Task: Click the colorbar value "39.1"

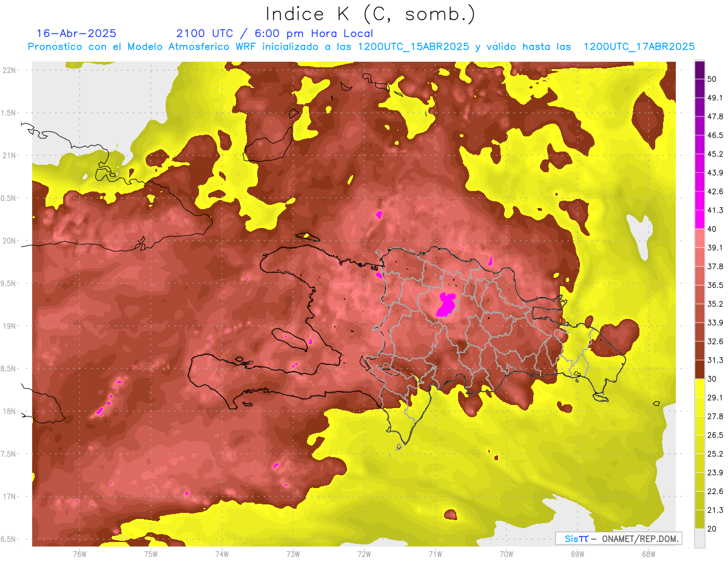Action: 715,247
